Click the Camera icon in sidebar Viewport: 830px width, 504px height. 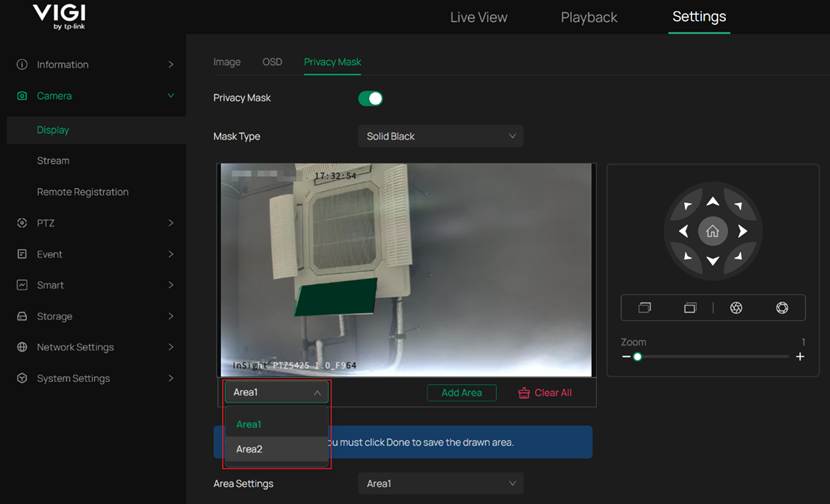click(22, 96)
